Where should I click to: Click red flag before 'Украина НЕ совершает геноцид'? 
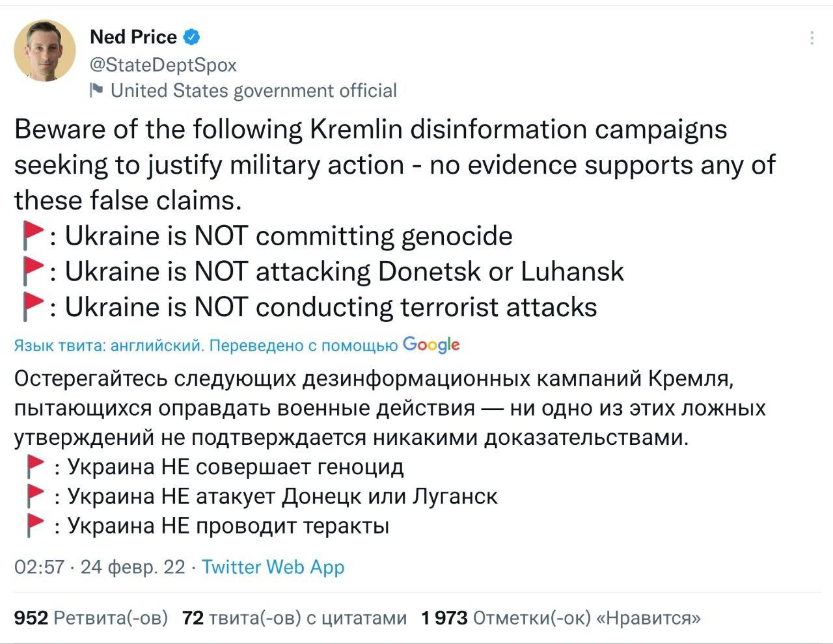(x=35, y=467)
